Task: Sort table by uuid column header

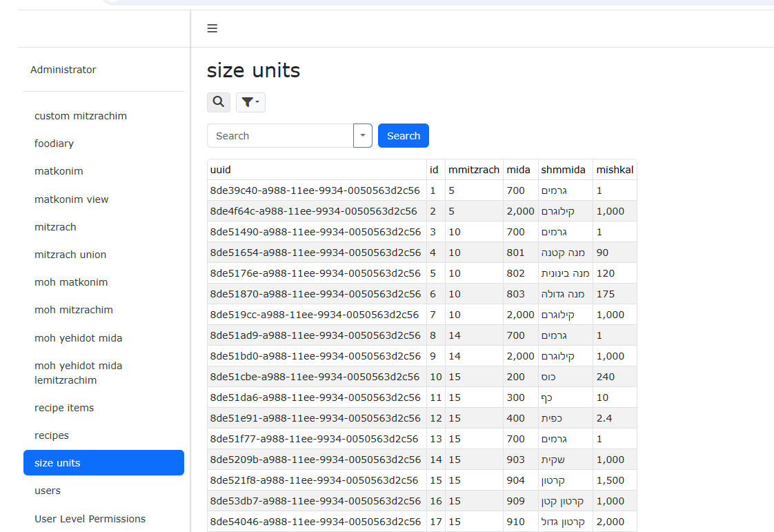Action: [x=221, y=170]
